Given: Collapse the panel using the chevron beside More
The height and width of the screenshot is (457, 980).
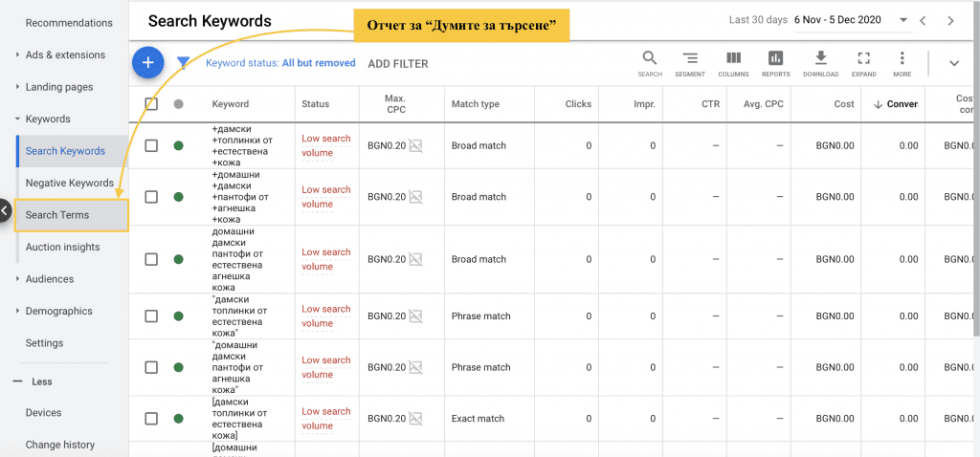Looking at the screenshot, I should [953, 63].
